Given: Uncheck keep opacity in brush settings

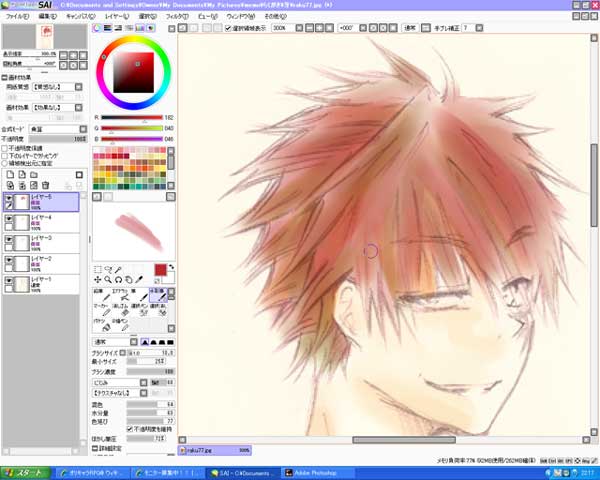Looking at the screenshot, I should (x=130, y=429).
